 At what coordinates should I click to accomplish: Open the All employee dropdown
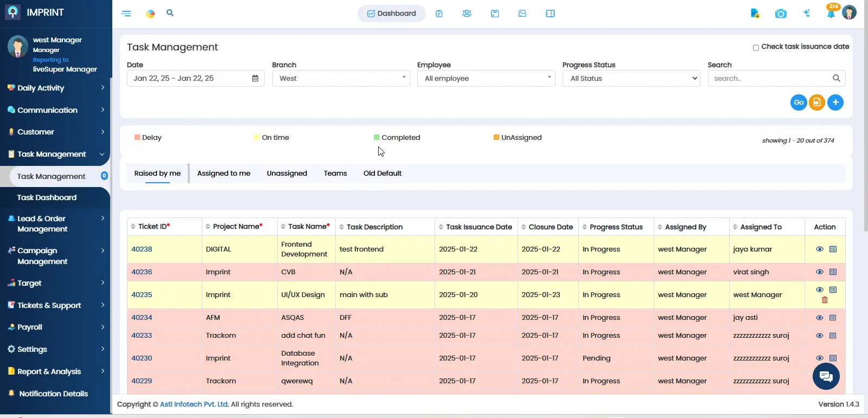pos(486,79)
